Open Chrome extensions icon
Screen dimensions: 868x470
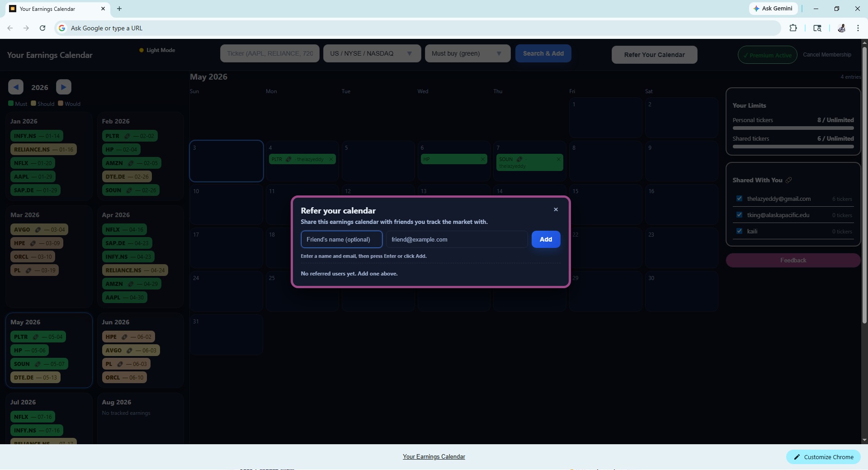click(x=793, y=28)
